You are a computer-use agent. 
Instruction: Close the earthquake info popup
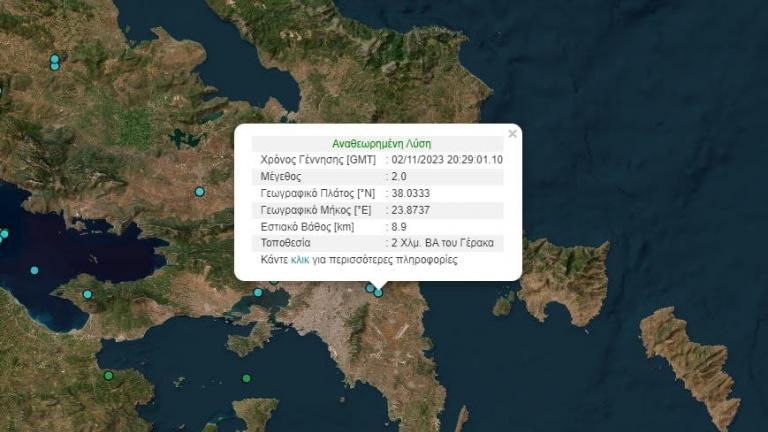click(x=512, y=133)
